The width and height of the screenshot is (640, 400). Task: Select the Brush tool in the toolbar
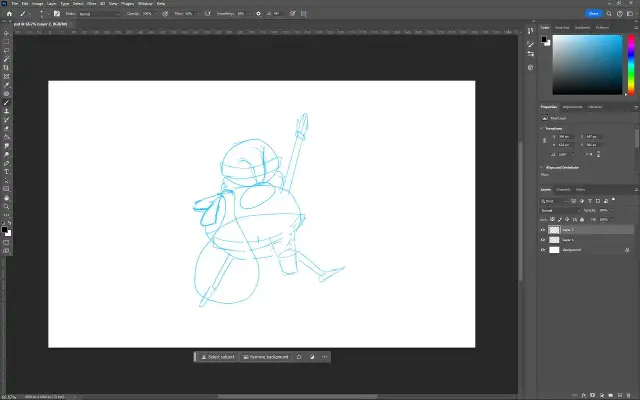(6, 102)
